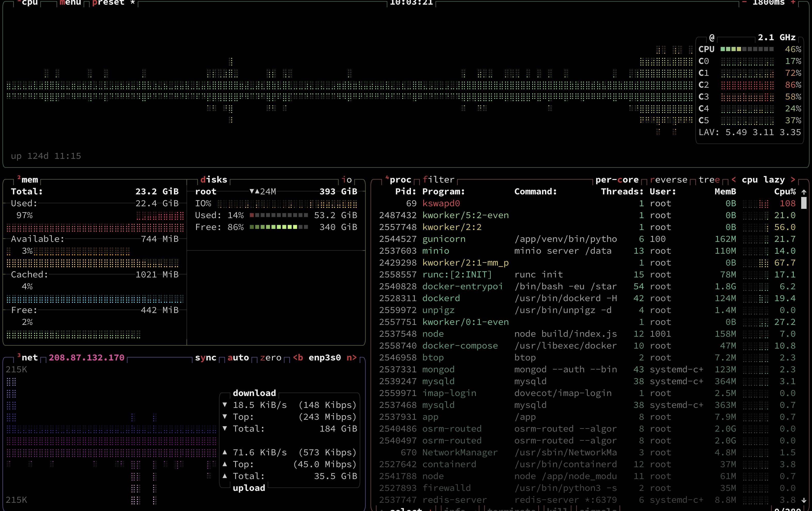812x511 pixels.
Task: Activate the process filter field
Action: pos(438,180)
